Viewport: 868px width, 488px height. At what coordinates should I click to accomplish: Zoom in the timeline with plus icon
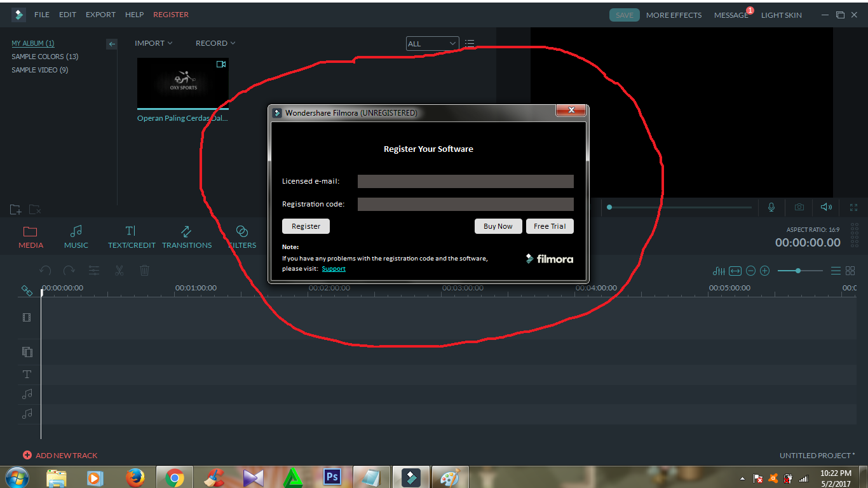(x=765, y=271)
